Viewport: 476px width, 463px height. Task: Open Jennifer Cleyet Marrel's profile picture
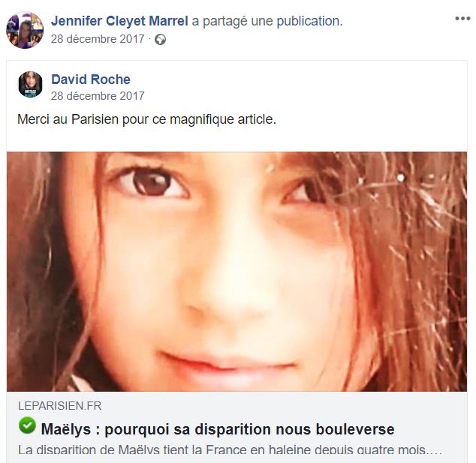25,30
